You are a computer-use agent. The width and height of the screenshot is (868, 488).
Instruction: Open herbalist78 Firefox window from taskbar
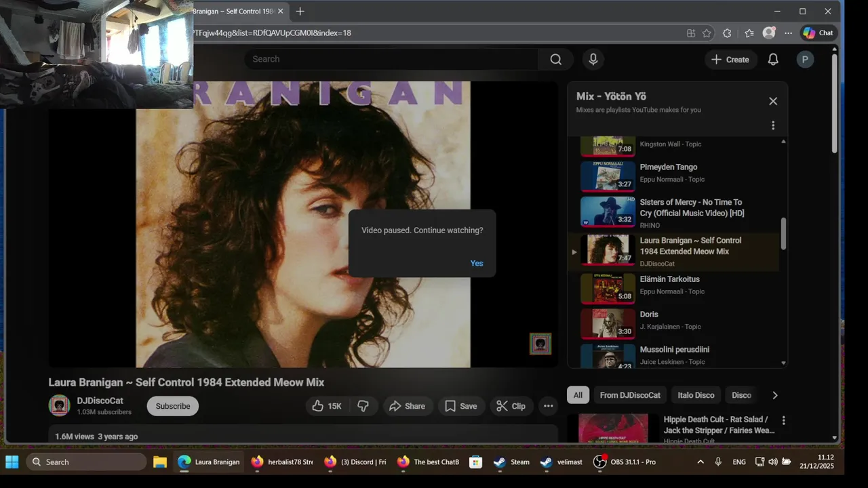(x=281, y=462)
